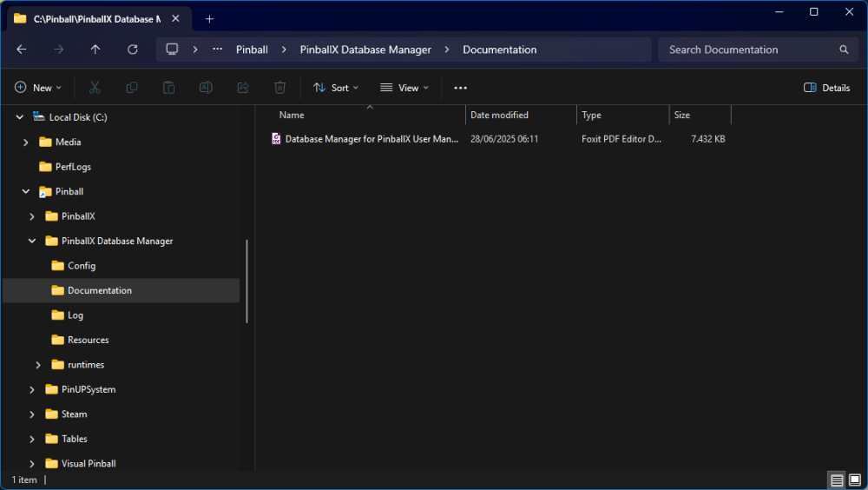Click Pinball in the address breadcrumb
The image size is (868, 490).
[x=252, y=50]
